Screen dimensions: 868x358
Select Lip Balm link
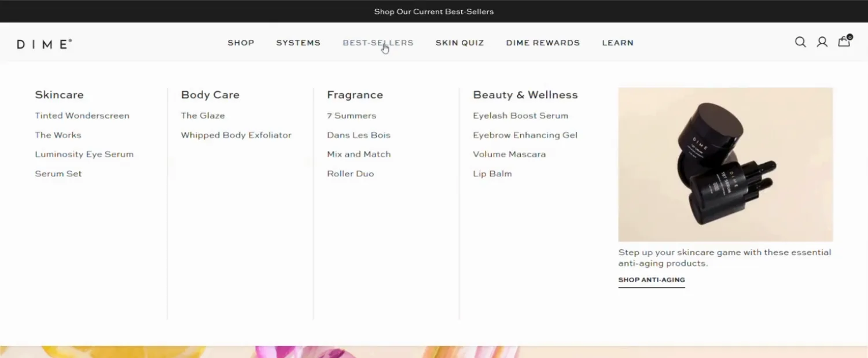[x=492, y=174]
